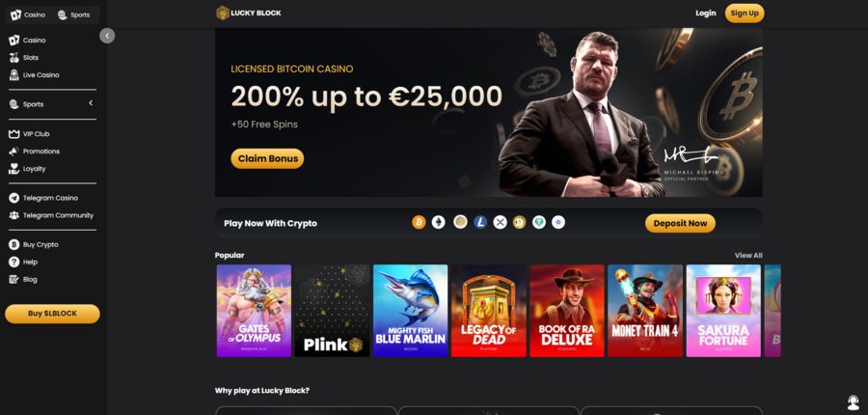Click the Deposit Now button

pos(680,223)
